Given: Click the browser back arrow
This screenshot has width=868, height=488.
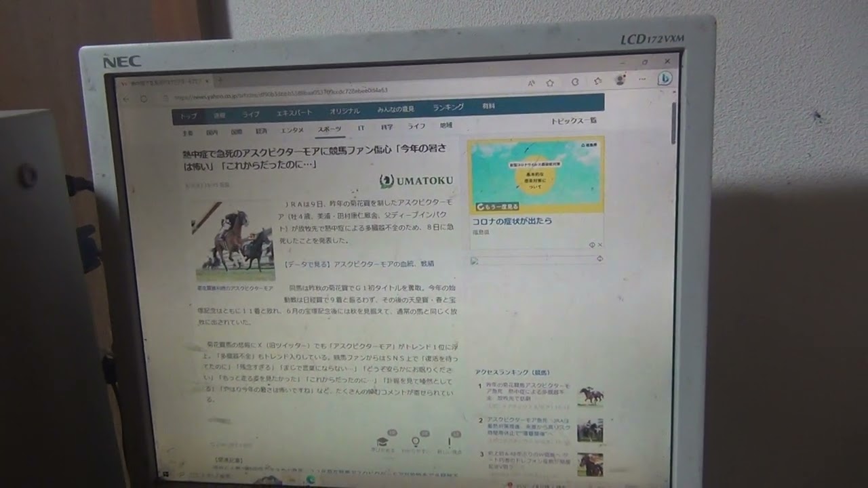Looking at the screenshot, I should pyautogui.click(x=125, y=99).
